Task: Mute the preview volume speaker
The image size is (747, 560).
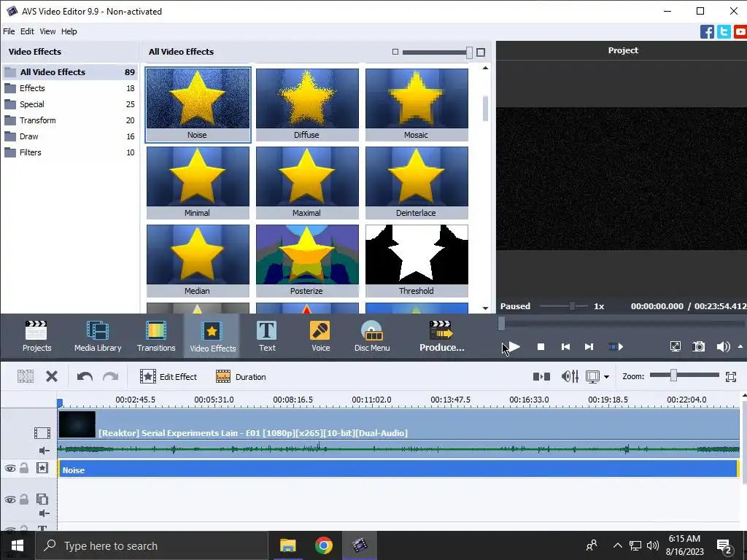Action: [723, 346]
